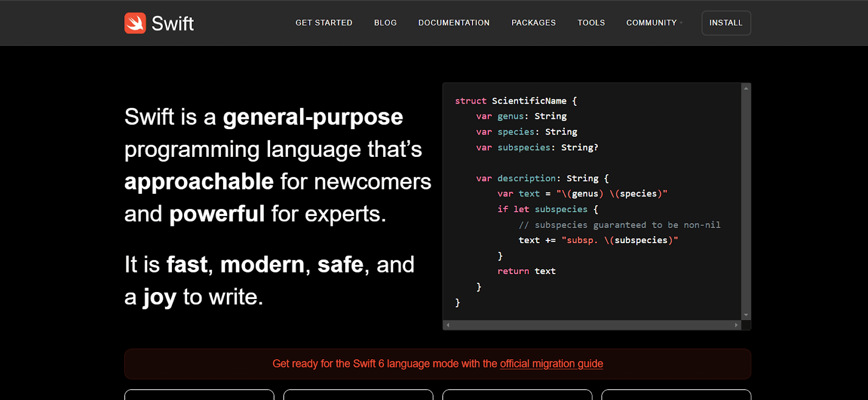The width and height of the screenshot is (868, 400).
Task: Click the code block horizontal scrollbar track
Action: point(591,325)
